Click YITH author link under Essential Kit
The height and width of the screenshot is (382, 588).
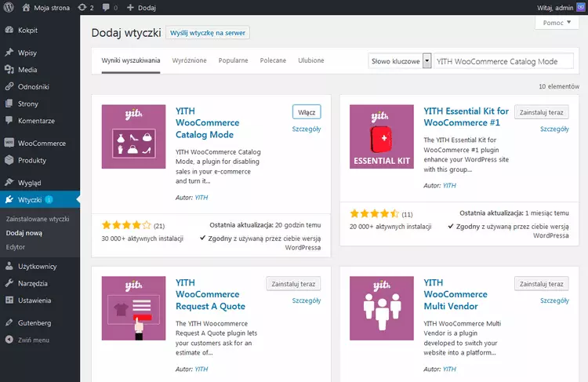(x=450, y=185)
